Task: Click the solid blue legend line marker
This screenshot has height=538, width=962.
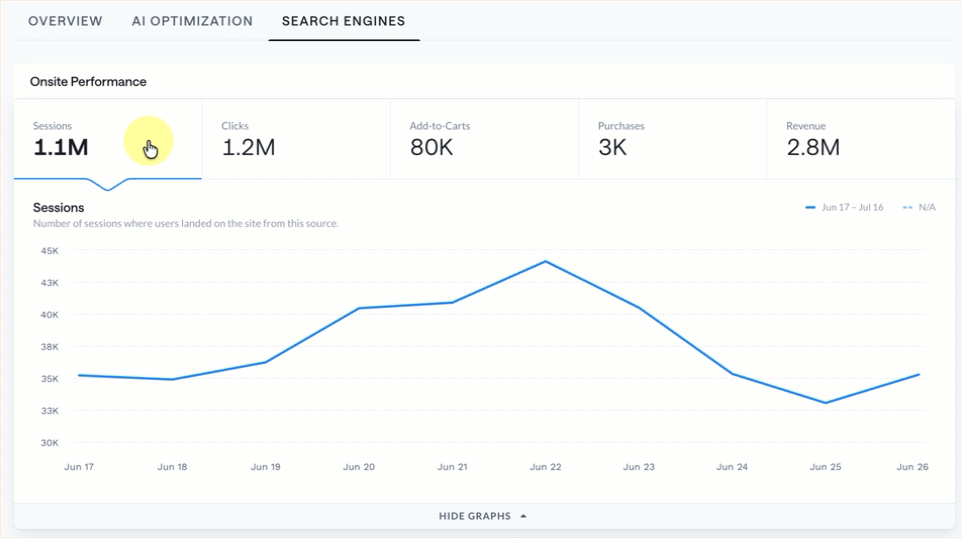Action: [810, 207]
